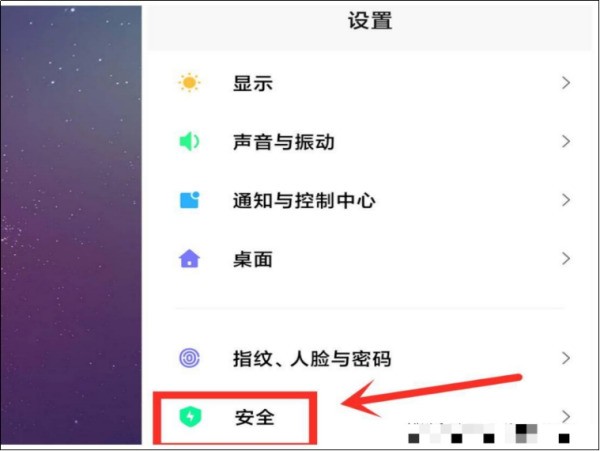This screenshot has width=600, height=451.
Task: Expand the 指纹、人脸与密码 row chevron
Action: 566,358
